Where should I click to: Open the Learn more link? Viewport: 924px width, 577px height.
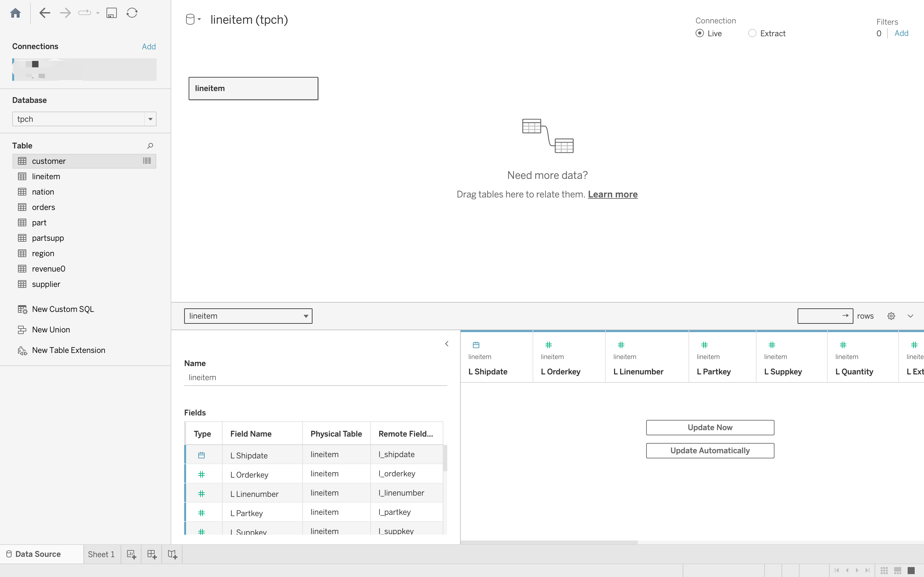click(x=612, y=195)
